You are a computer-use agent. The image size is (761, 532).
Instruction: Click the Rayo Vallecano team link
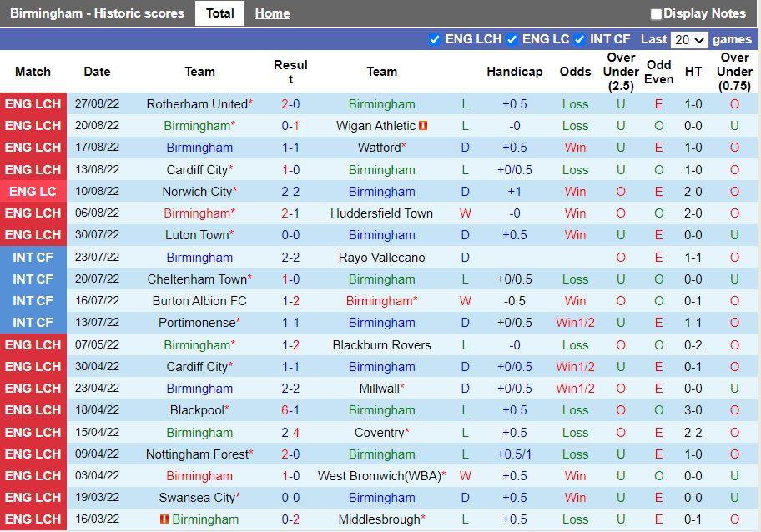[x=381, y=257]
